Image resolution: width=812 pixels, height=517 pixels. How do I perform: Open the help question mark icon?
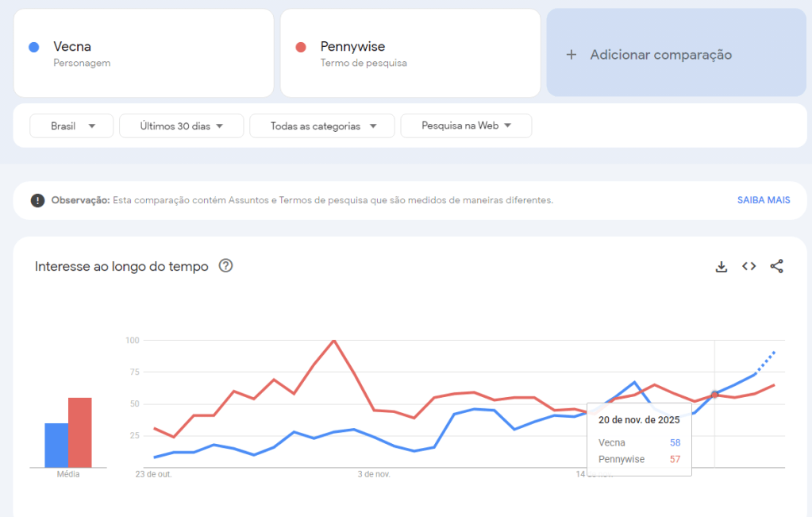(x=225, y=266)
